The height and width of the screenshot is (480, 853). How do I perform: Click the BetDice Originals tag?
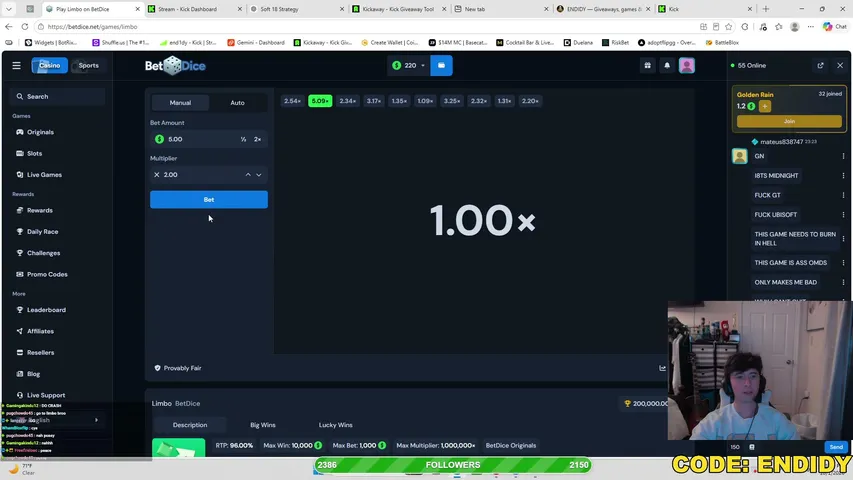coord(511,445)
